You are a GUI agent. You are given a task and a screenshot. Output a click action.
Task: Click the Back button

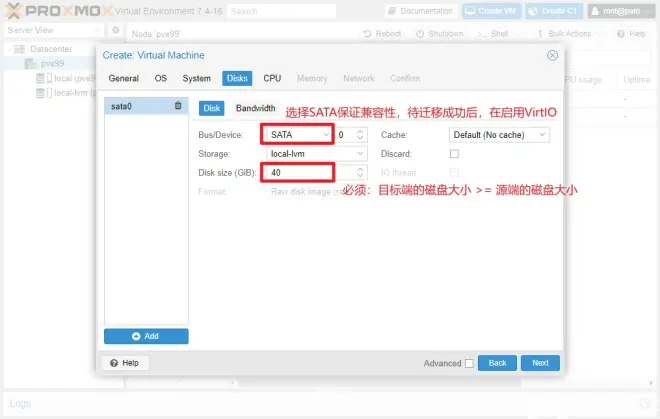(498, 363)
